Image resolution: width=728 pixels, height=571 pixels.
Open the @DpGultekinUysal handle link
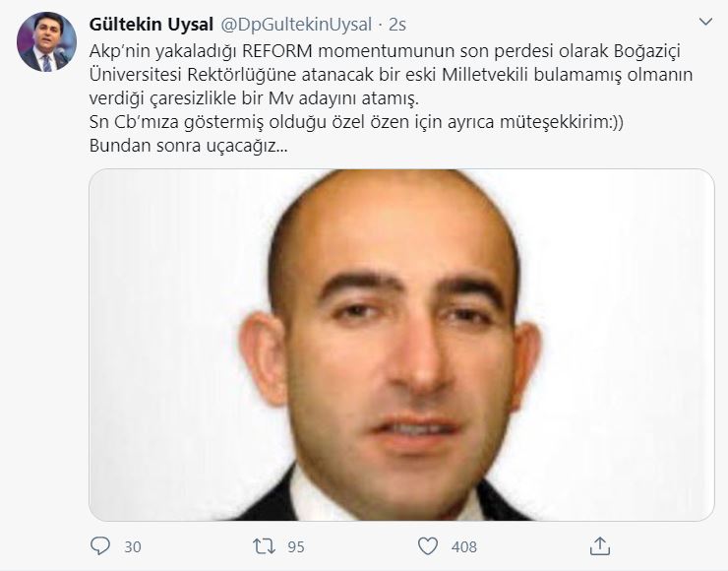tap(296, 25)
